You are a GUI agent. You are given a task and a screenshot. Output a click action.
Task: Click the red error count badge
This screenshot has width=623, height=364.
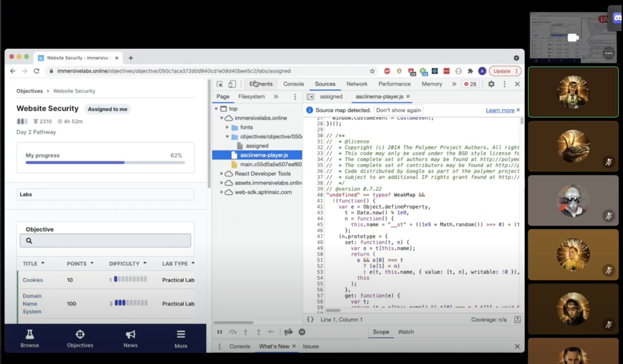coord(470,84)
